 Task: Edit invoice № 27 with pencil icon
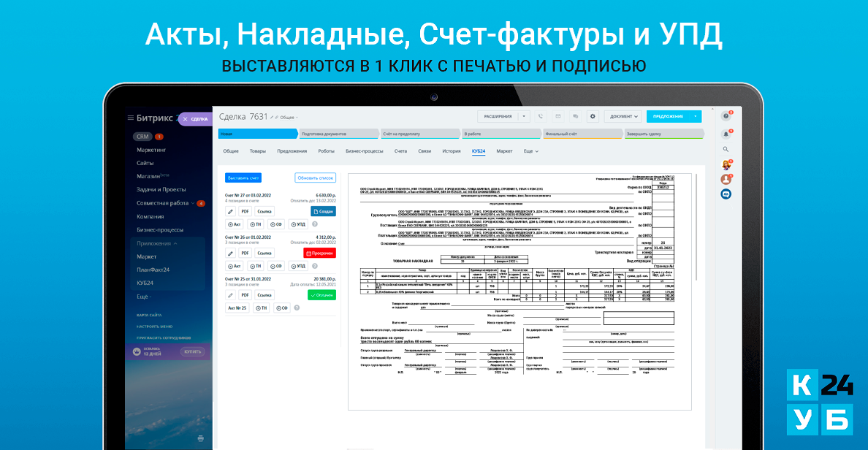coord(231,211)
